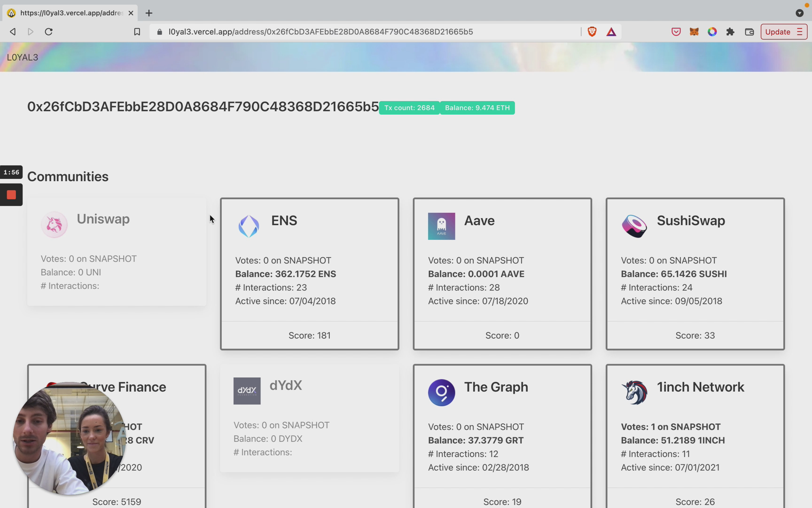Screen dimensions: 812x508
Task: Open the ENS community title
Action: tap(284, 221)
